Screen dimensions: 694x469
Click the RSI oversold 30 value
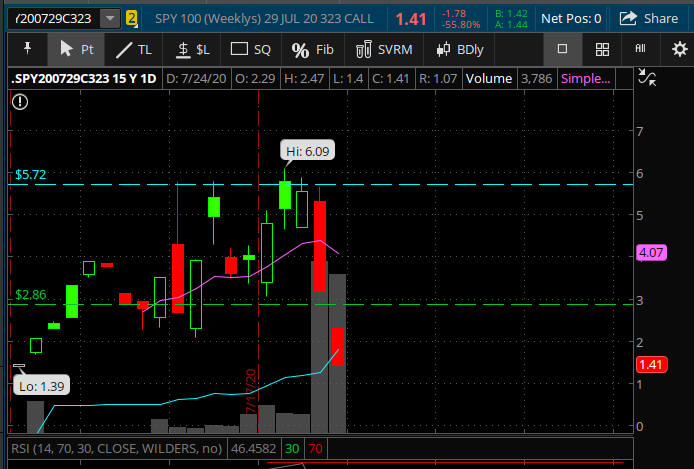[x=292, y=449]
